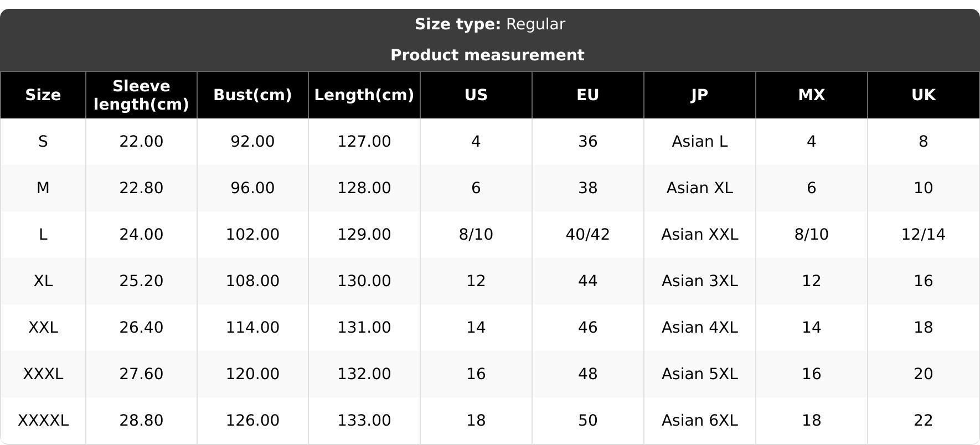This screenshot has height=445, width=980.
Task: Select the EU column header
Action: point(588,95)
